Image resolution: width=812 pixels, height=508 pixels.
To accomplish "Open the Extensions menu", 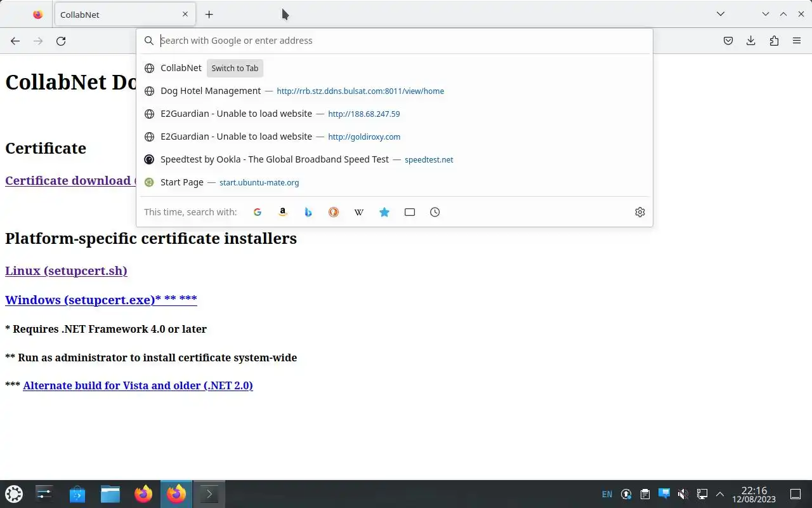I will pos(774,41).
